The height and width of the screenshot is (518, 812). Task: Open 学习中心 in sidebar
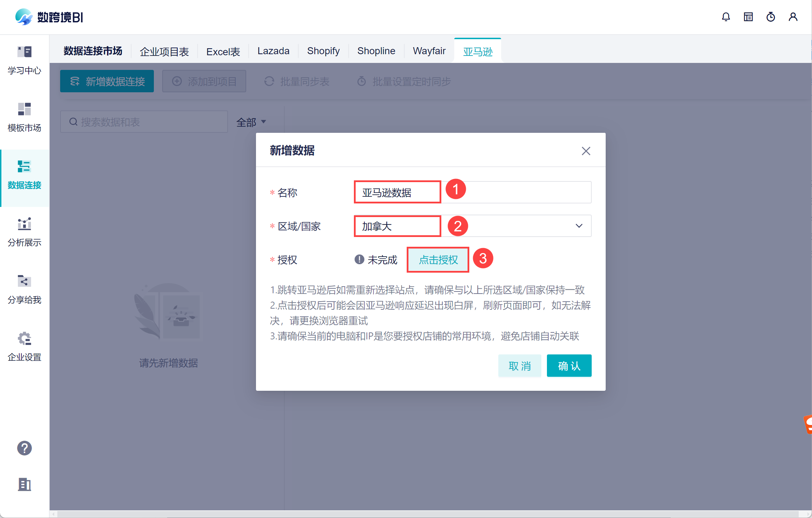[x=24, y=60]
